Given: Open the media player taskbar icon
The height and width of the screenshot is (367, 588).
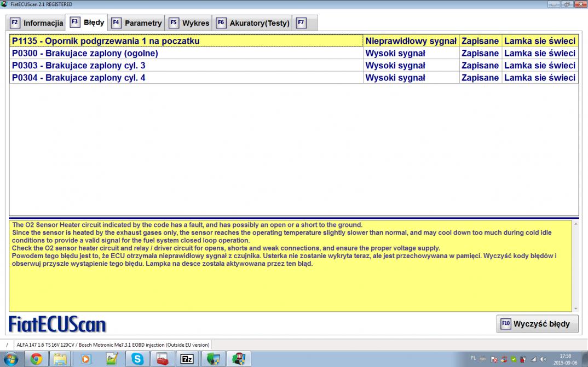Looking at the screenshot, I should pos(85,359).
